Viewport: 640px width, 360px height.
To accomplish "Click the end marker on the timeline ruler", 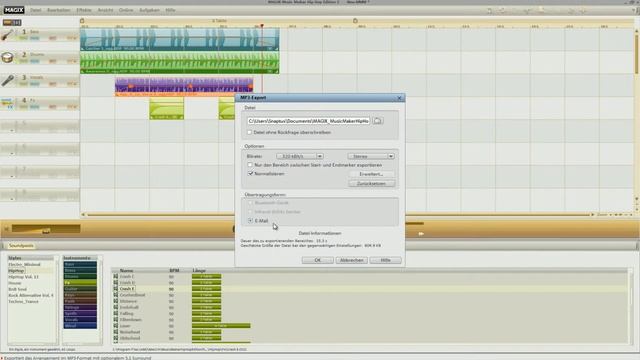I will point(355,21).
